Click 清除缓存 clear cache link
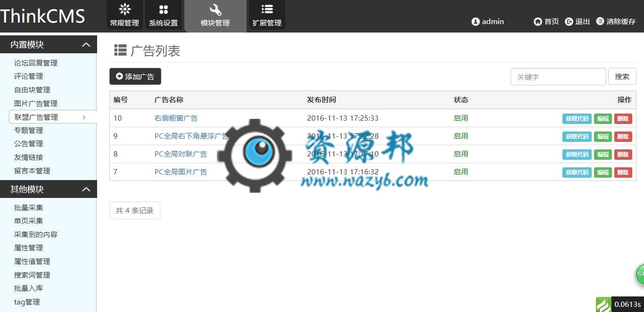Screen dimensions: 644x312 tap(616, 22)
